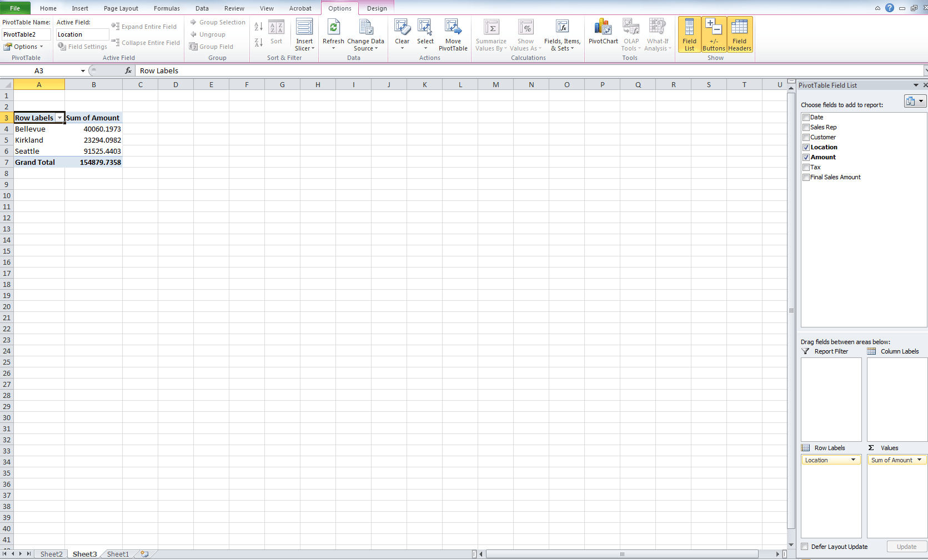Check the Customer field checkbox
The height and width of the screenshot is (560, 928).
[806, 138]
